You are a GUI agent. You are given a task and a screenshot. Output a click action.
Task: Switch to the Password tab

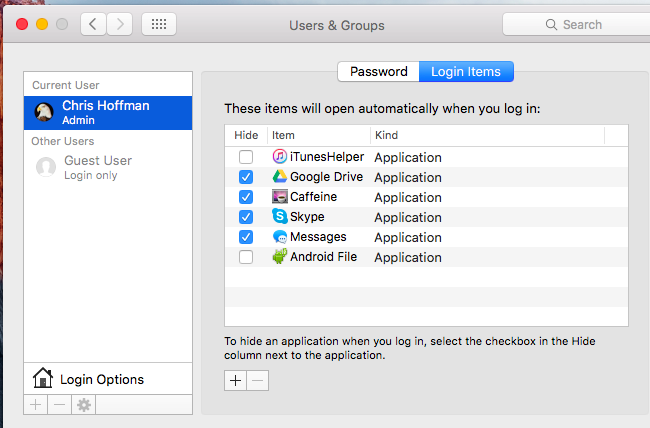378,71
